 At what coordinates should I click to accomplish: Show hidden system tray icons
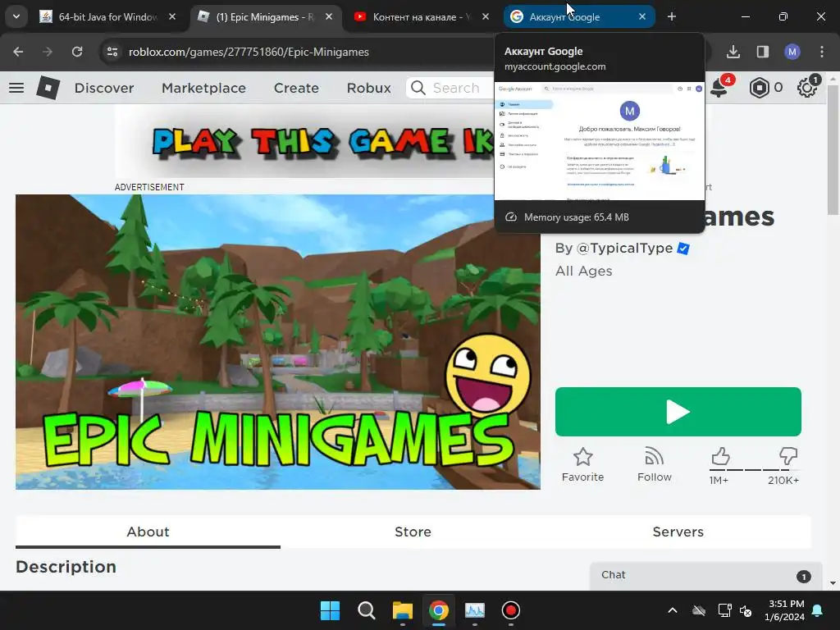click(x=673, y=610)
